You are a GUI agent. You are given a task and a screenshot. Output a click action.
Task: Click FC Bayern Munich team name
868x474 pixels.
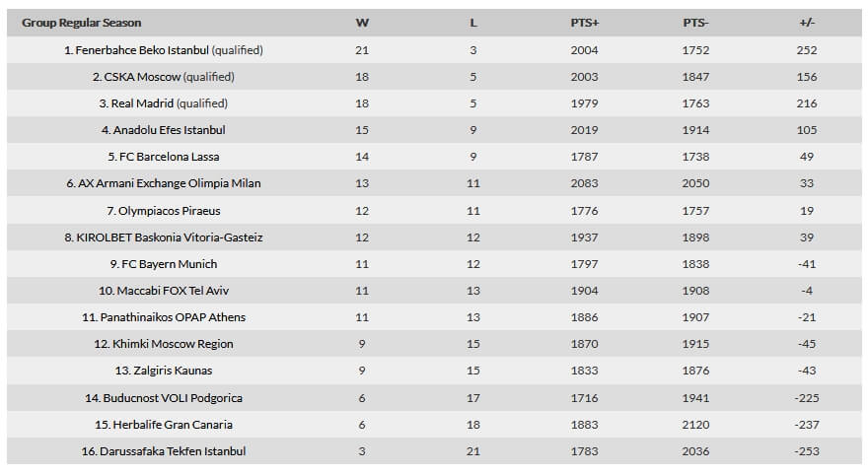pos(170,264)
